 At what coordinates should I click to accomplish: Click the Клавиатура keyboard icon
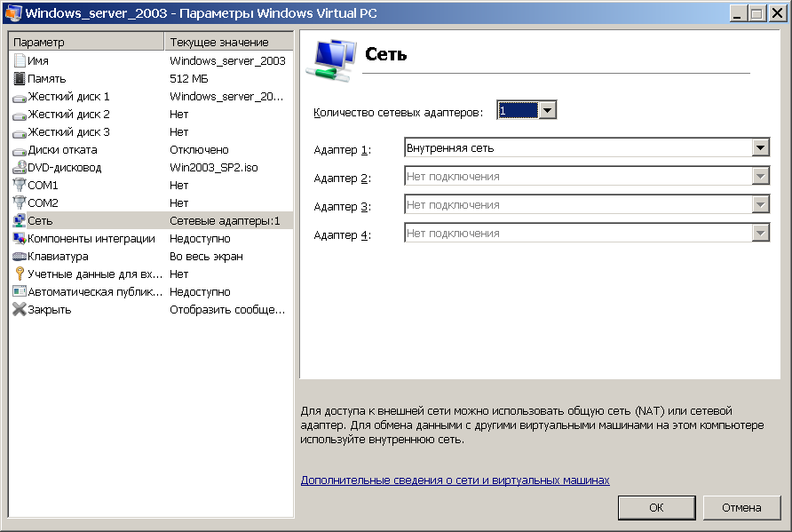point(20,256)
